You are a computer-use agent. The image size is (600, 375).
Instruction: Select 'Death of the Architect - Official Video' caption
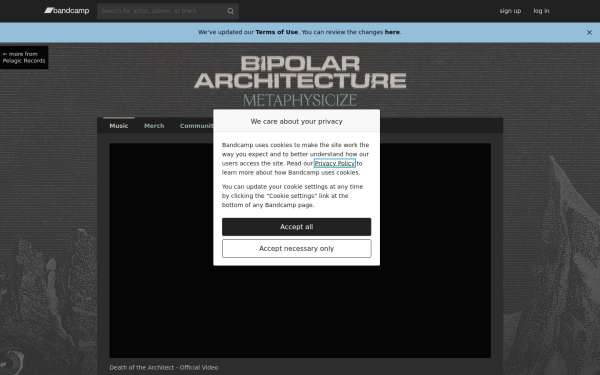click(164, 367)
